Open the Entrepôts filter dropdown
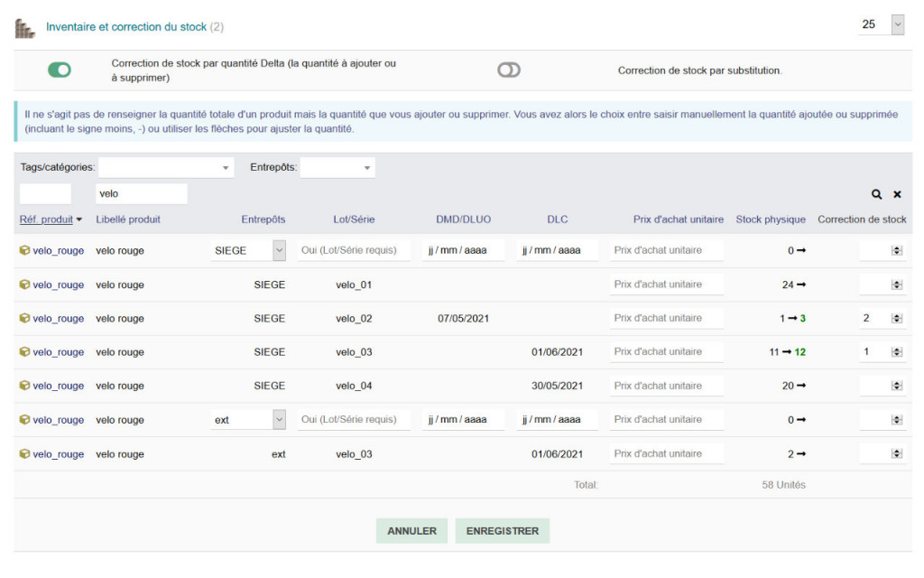This screenshot has width=924, height=578. pyautogui.click(x=337, y=167)
